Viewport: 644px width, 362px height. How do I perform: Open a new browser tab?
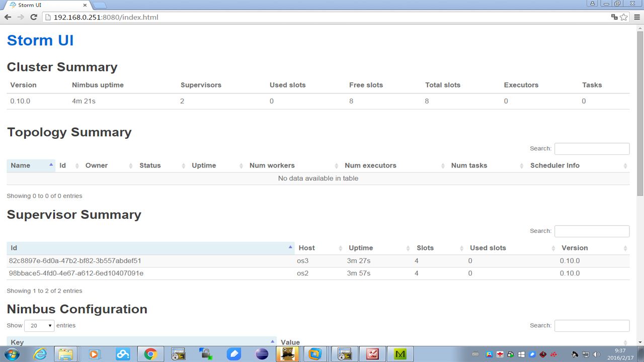tap(100, 5)
